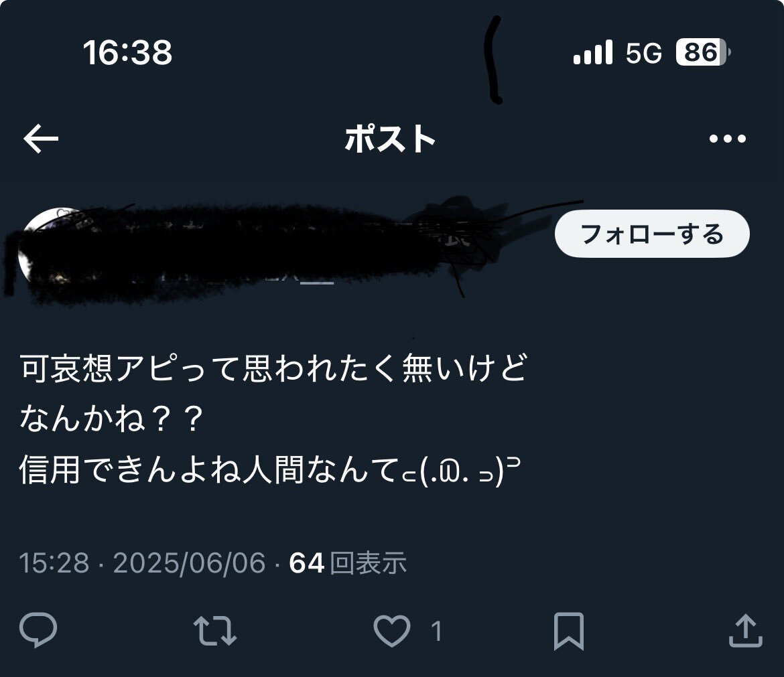This screenshot has width=784, height=677.
Task: Open the three-dot more options menu
Action: pyautogui.click(x=728, y=139)
